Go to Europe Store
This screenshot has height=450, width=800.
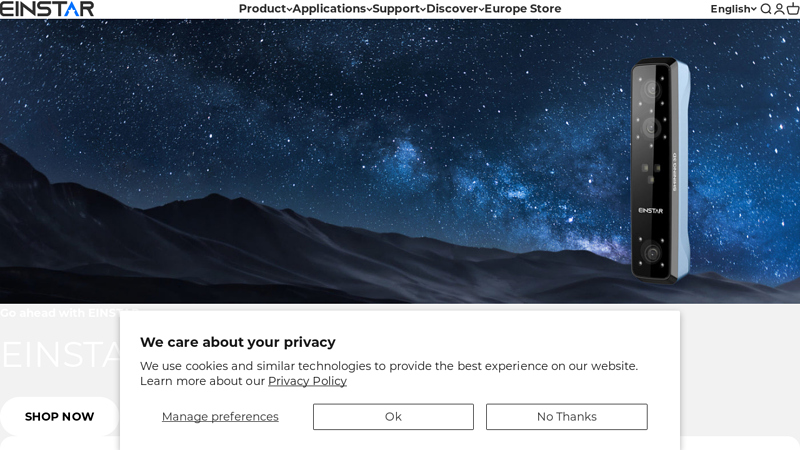[523, 9]
